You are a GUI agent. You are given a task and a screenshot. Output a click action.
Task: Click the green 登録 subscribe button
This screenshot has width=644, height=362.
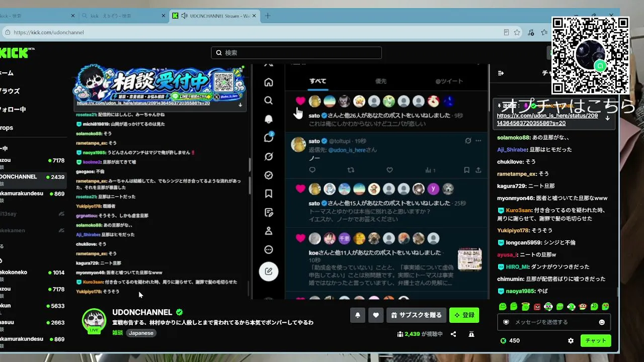[x=464, y=315]
